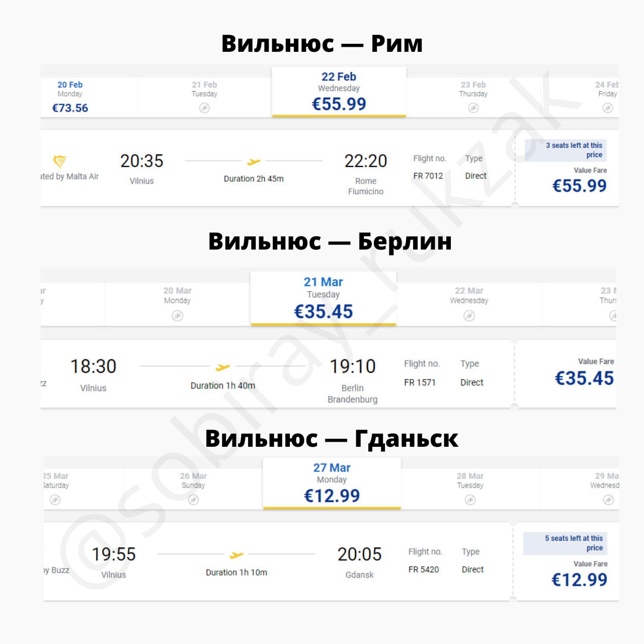Click flight number FR 7012

click(428, 176)
